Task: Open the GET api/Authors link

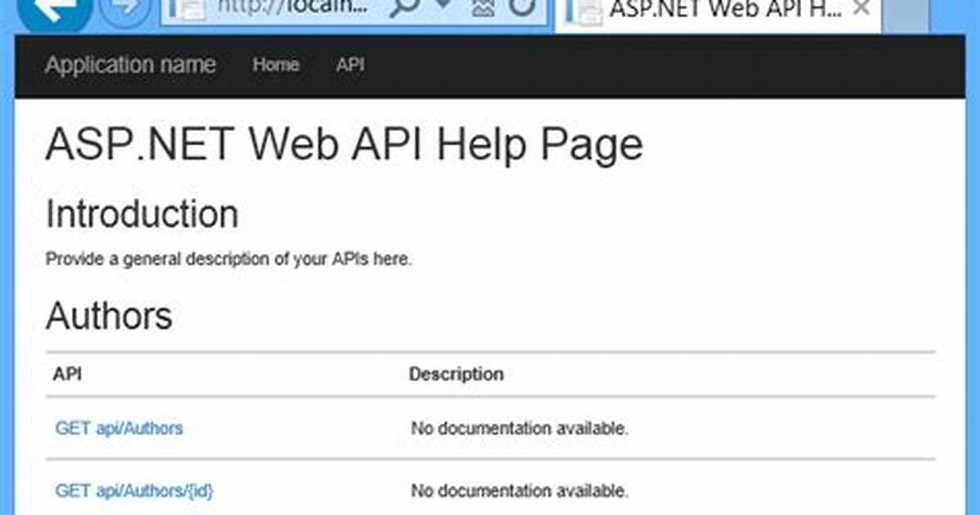Action: tap(119, 429)
